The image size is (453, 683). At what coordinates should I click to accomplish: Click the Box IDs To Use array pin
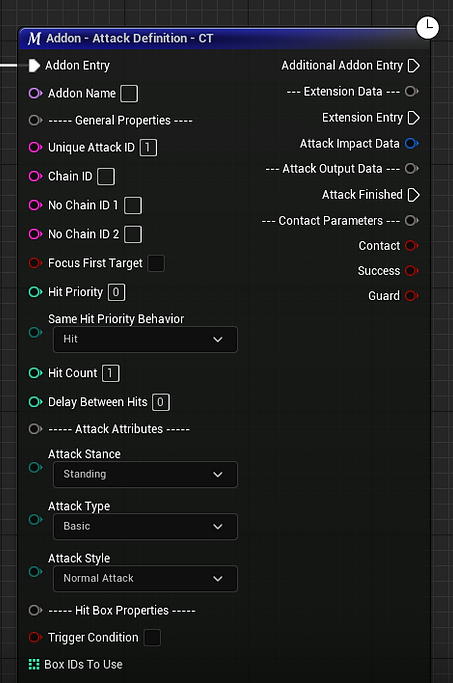click(34, 664)
